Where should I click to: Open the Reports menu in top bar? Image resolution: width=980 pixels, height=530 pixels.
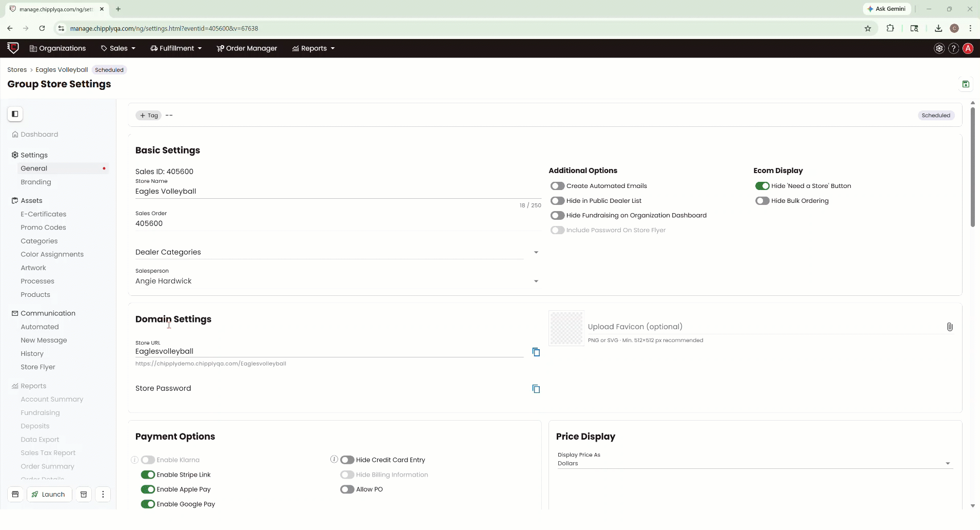tap(313, 48)
